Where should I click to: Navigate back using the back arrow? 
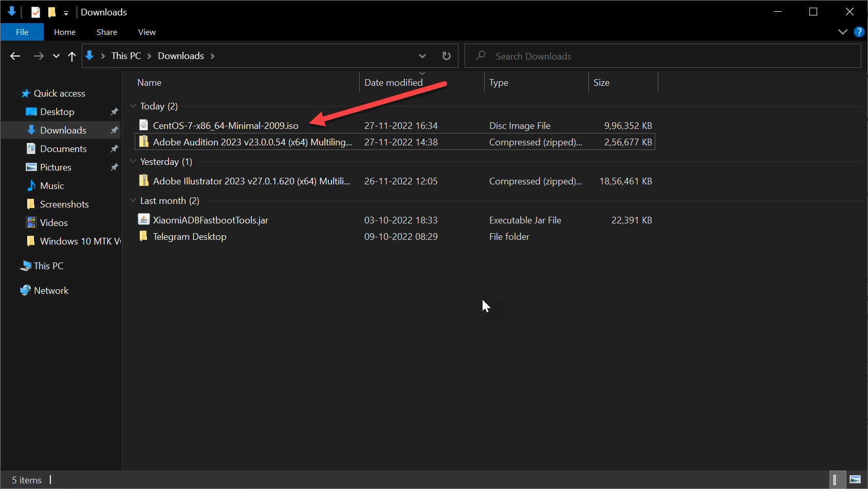[15, 56]
